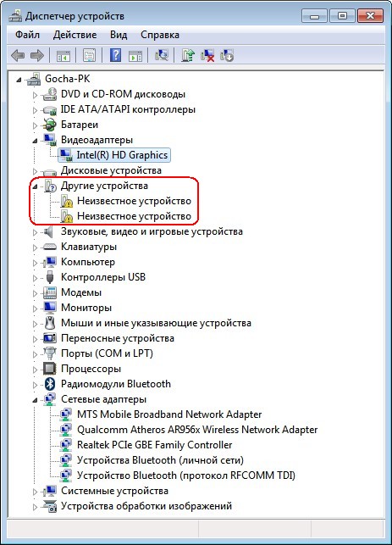The height and width of the screenshot is (545, 392).
Task: Click the Uninstall device red X icon
Action: (x=207, y=55)
